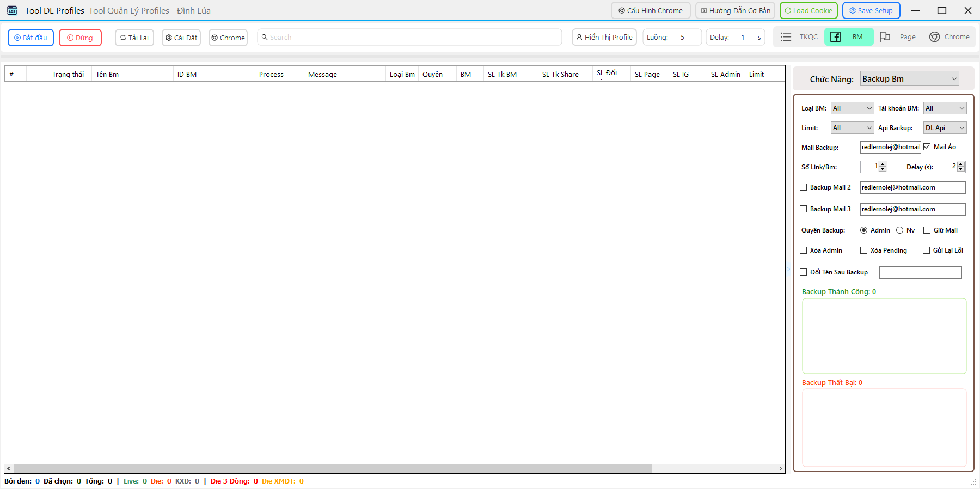The width and height of the screenshot is (980, 489).
Task: Click Hiển Thị Profile button
Action: 604,37
